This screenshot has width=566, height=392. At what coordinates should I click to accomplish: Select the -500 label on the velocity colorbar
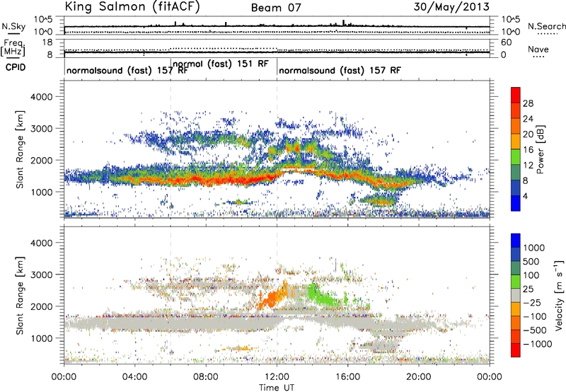535,330
